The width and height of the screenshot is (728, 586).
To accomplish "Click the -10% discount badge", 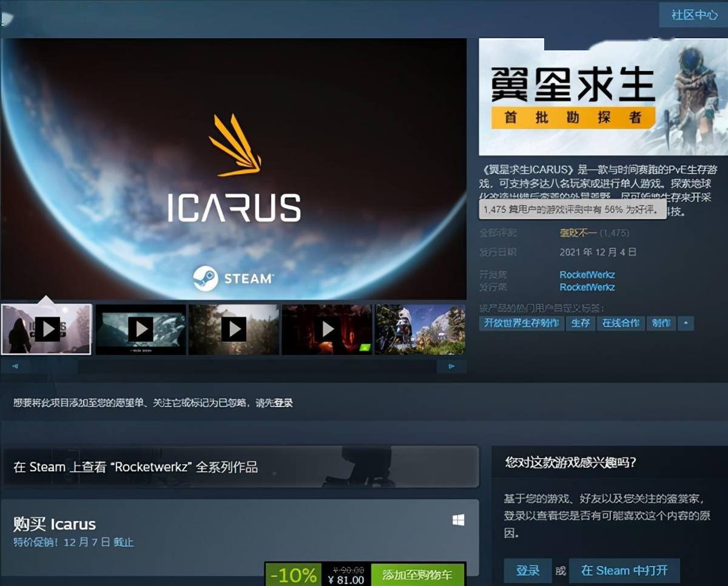I will point(294,574).
